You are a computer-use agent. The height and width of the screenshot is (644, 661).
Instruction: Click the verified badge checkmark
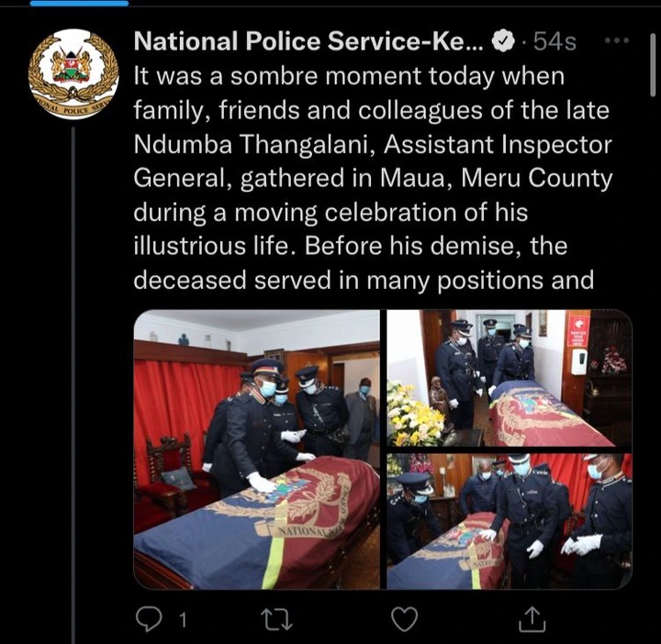tap(503, 41)
